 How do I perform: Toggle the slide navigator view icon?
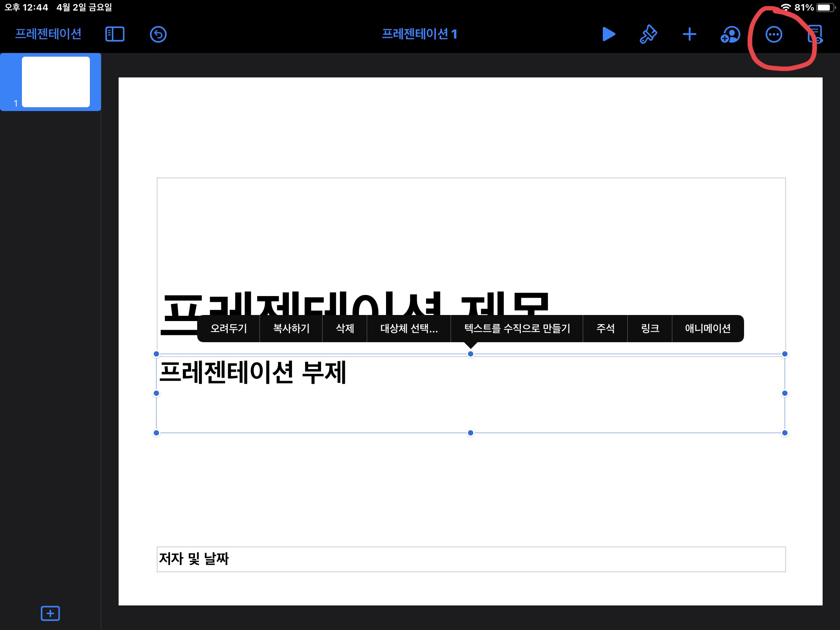point(115,34)
